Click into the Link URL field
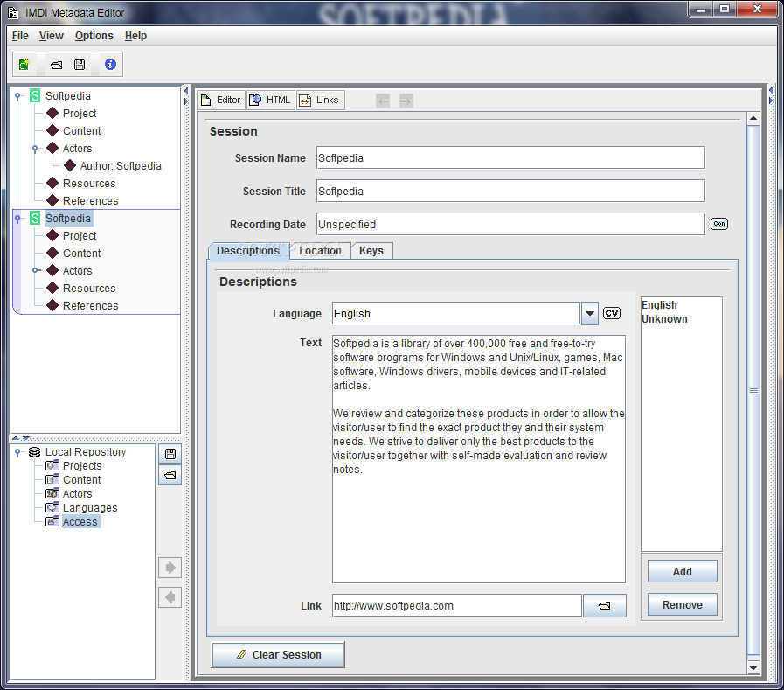This screenshot has height=690, width=784. (x=457, y=605)
